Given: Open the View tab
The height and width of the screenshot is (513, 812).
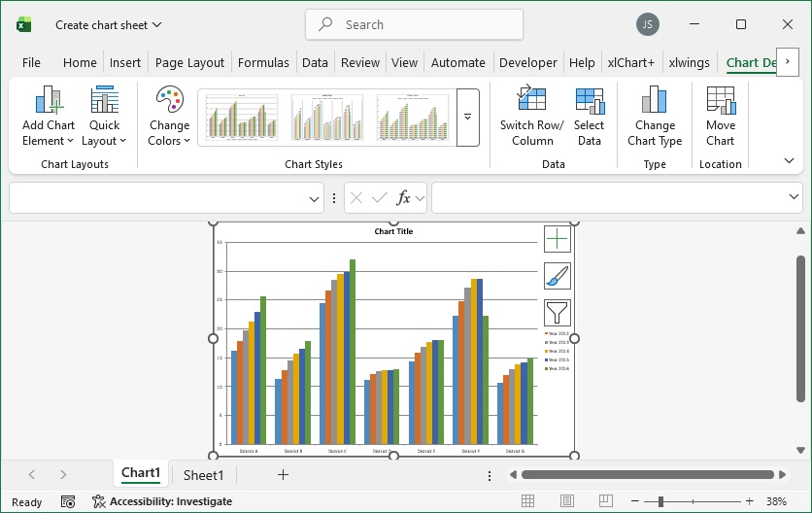Looking at the screenshot, I should point(404,63).
